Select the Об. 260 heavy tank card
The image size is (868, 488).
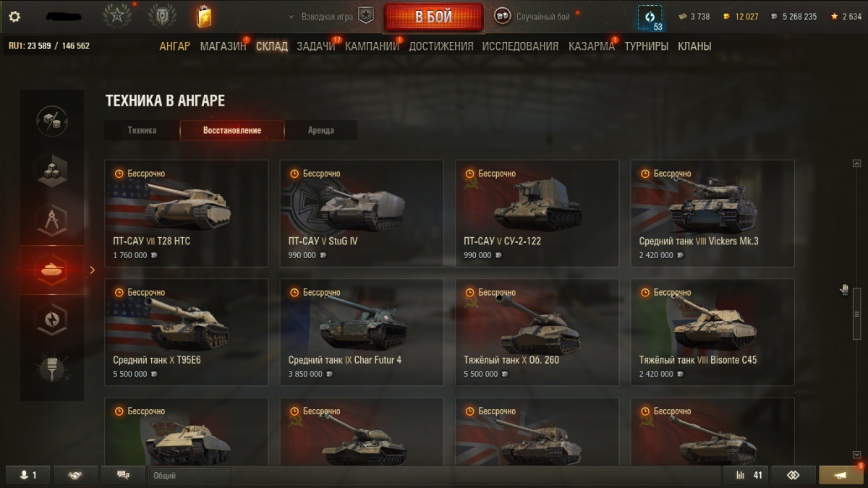(537, 333)
